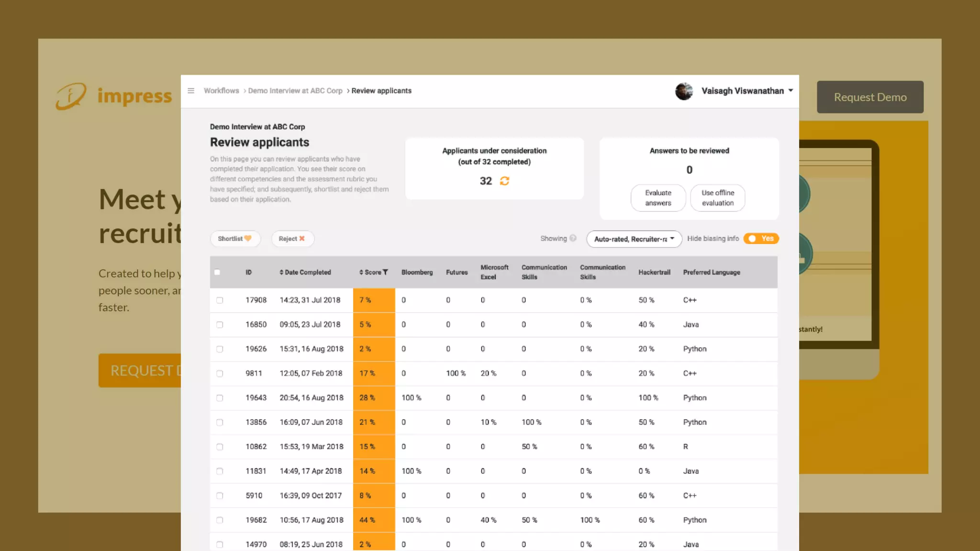Go to Workflows breadcrumb

pyautogui.click(x=221, y=91)
